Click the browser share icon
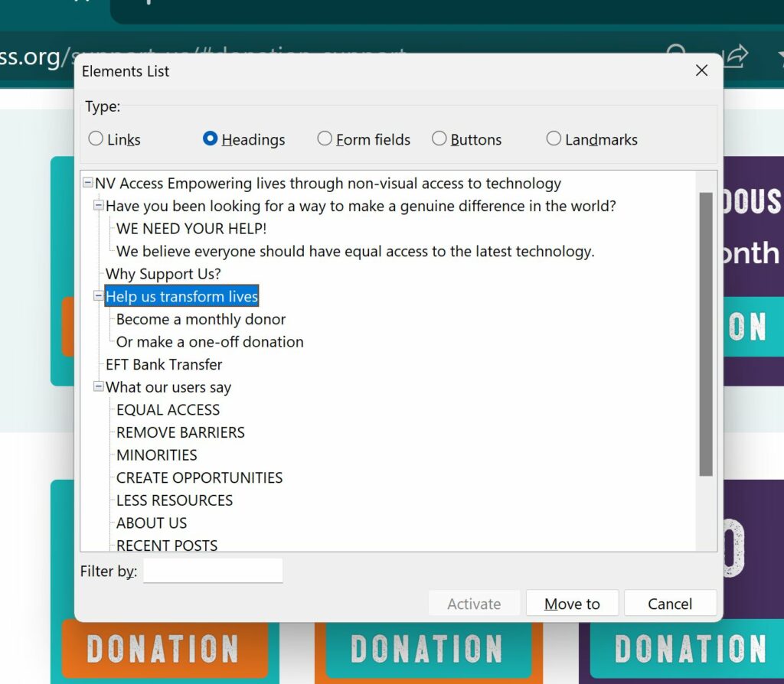The height and width of the screenshot is (684, 784). [x=736, y=56]
